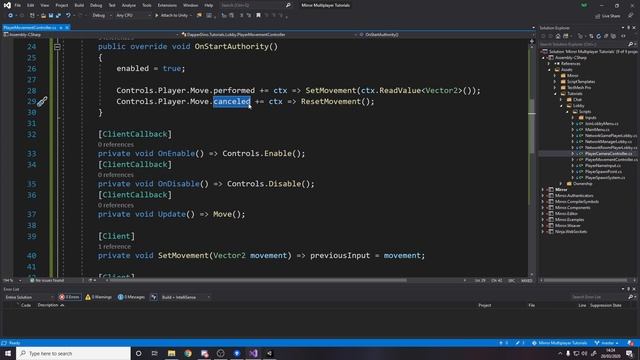The image size is (640, 360).
Task: Open the Entire Solution scope dropdown
Action: click(x=29, y=297)
